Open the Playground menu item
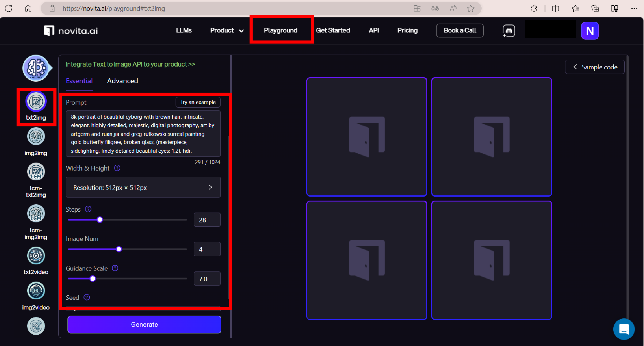 pos(281,30)
